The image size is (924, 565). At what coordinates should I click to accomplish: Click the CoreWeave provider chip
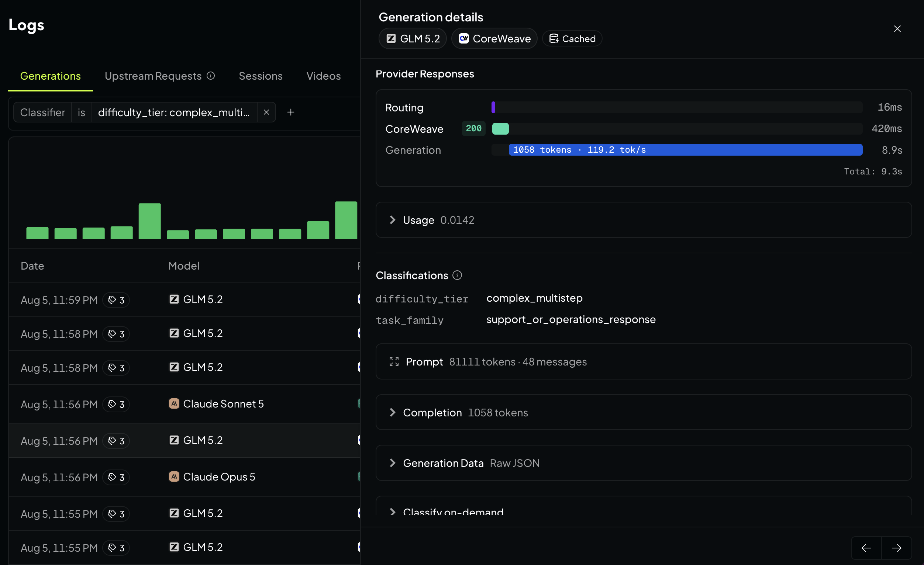click(x=494, y=39)
